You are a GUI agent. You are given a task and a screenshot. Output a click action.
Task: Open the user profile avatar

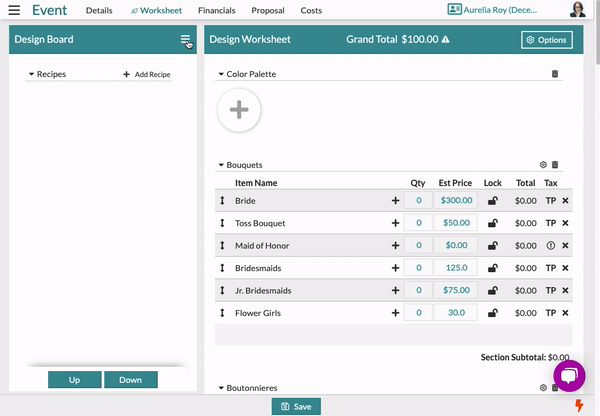[x=577, y=10]
